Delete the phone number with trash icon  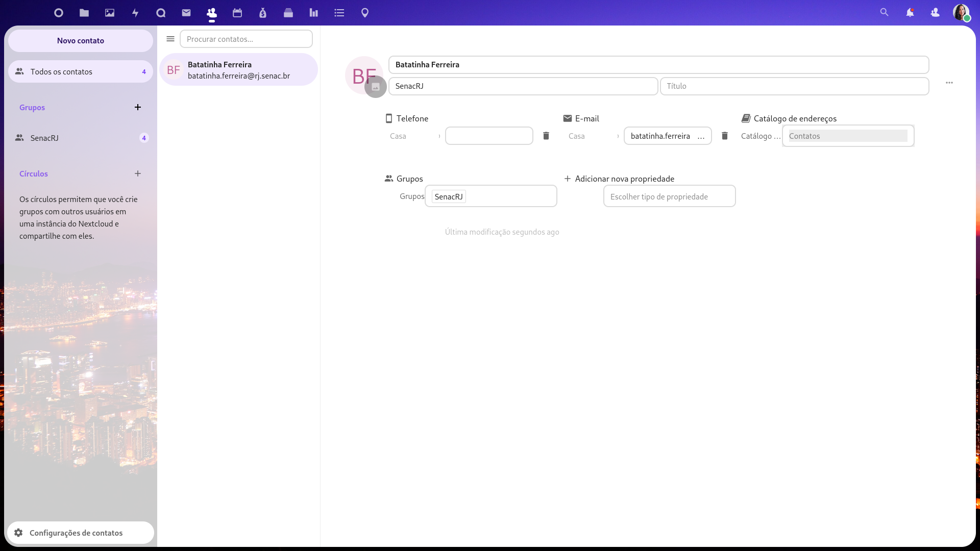point(546,136)
